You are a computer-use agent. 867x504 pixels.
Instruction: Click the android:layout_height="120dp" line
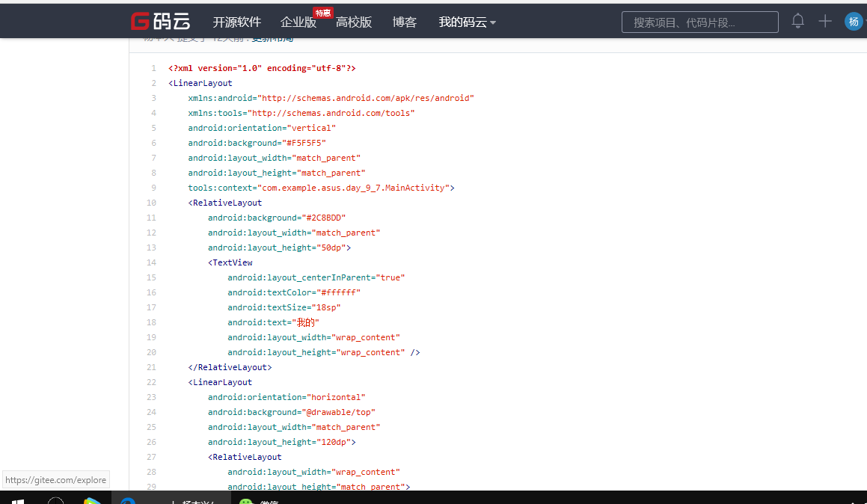tap(282, 442)
